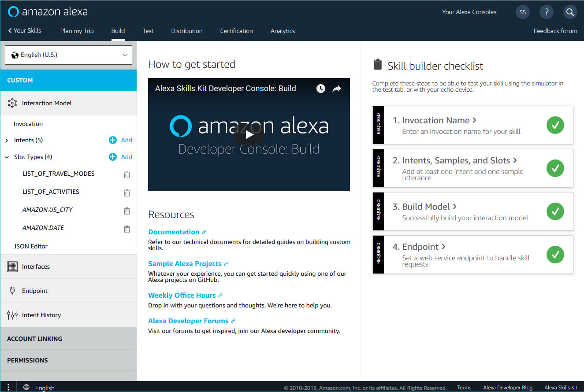Open the Distribution tab
This screenshot has height=392, width=584.
click(x=187, y=31)
